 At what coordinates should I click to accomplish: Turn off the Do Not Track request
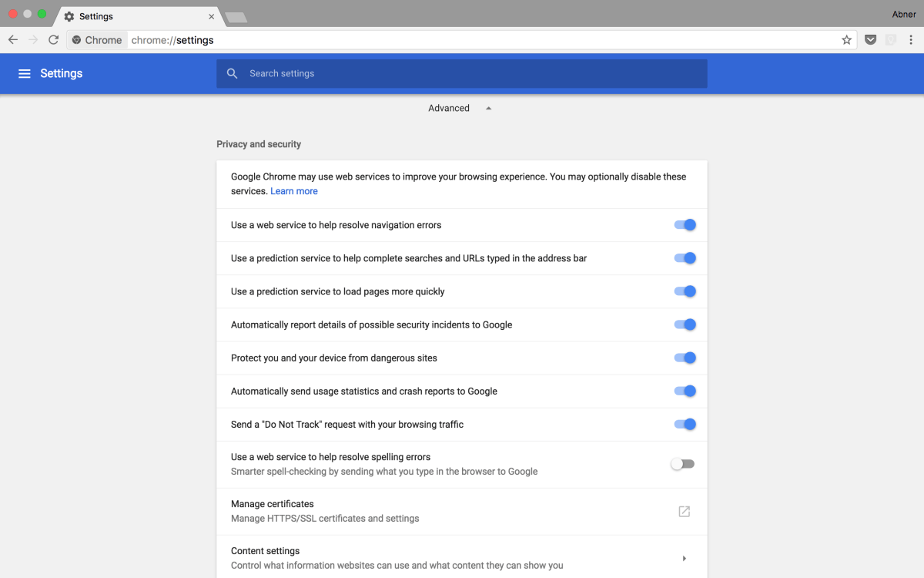685,424
